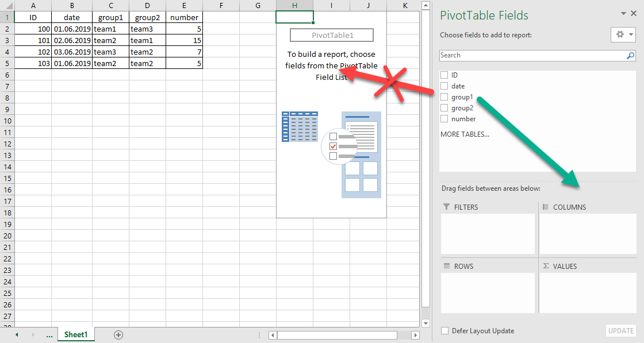This screenshot has width=644, height=343.
Task: Click the horizontal scrollbar left arrow
Action: [x=273, y=335]
